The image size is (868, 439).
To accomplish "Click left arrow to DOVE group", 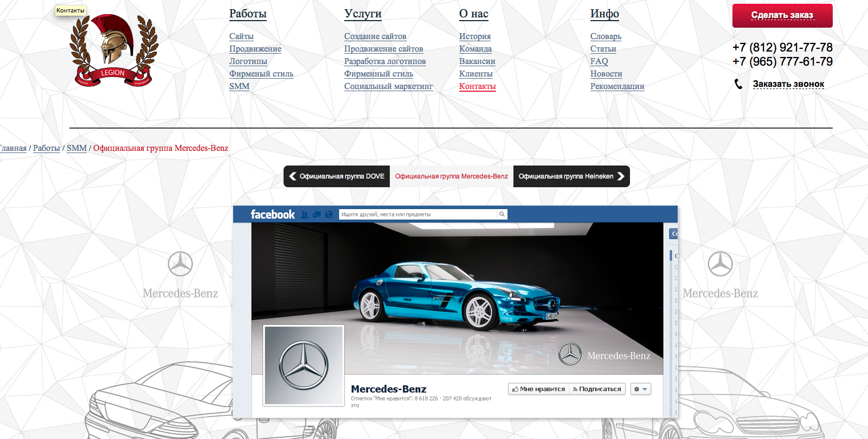I will (293, 176).
